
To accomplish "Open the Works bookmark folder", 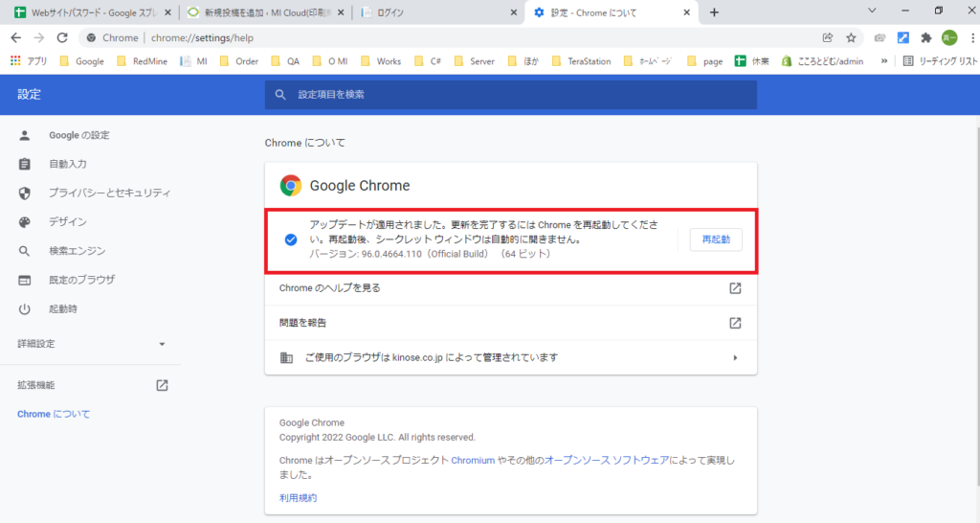I will [381, 60].
